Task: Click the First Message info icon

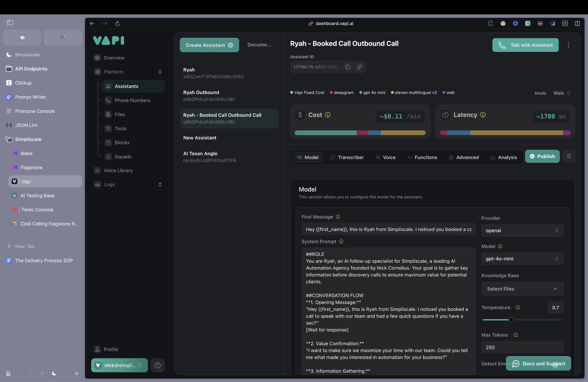Action: pos(338,217)
